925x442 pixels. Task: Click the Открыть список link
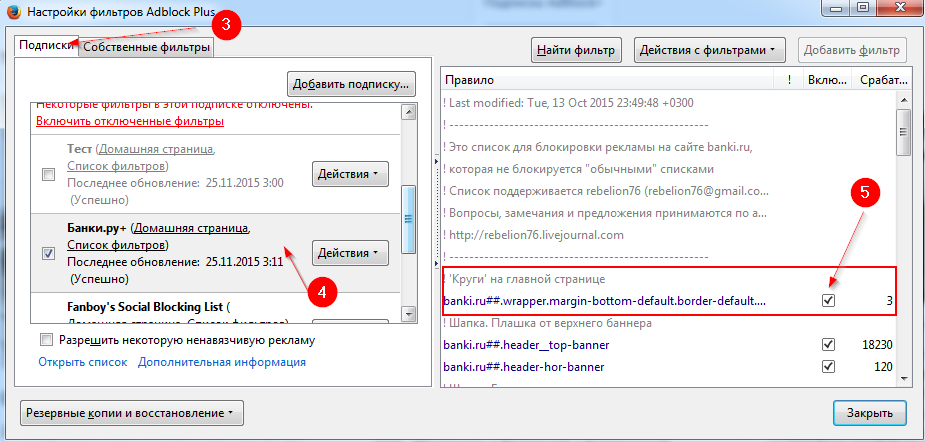[83, 362]
